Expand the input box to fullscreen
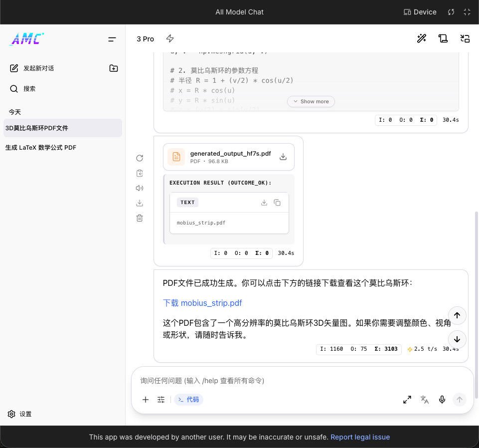Viewport: 479px width, 448px height. point(407,400)
